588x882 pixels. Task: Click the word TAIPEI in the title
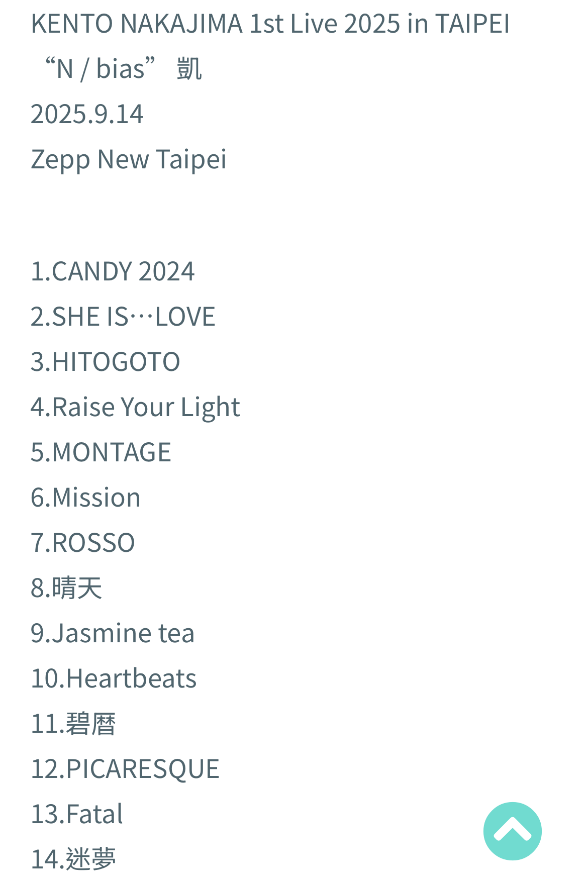pyautogui.click(x=472, y=24)
